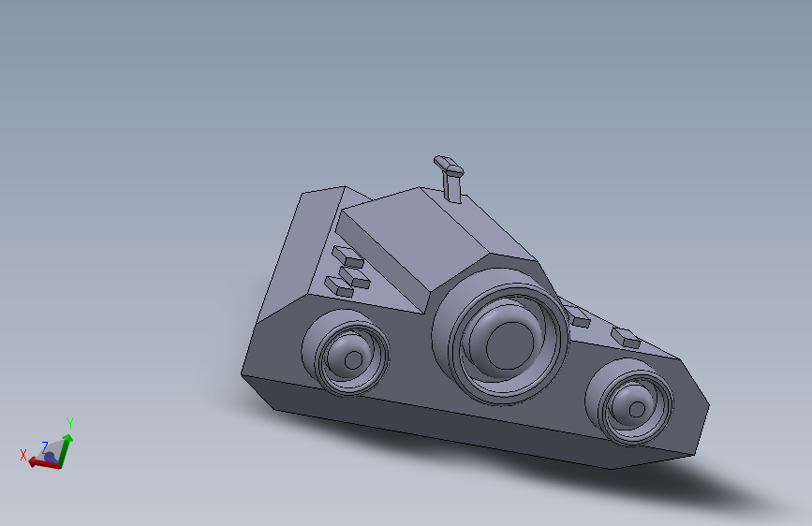Select the large central circular lens on model
This screenshot has width=812, height=526.
click(x=501, y=335)
